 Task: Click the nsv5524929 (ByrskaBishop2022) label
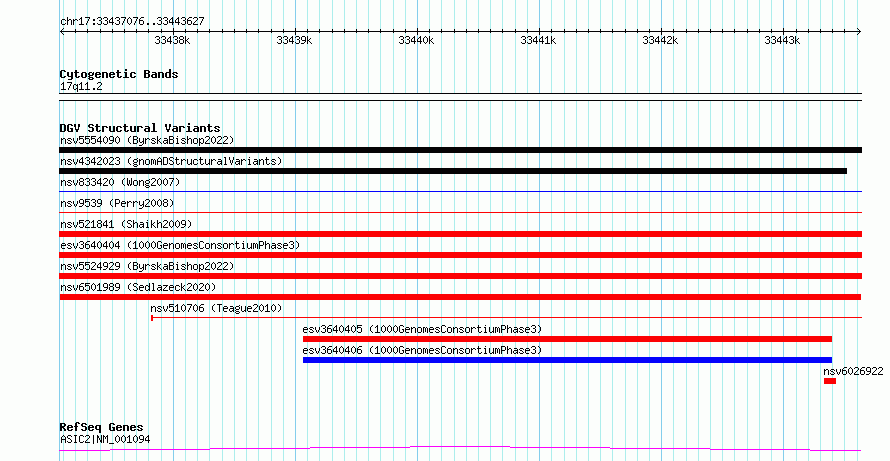point(147,266)
